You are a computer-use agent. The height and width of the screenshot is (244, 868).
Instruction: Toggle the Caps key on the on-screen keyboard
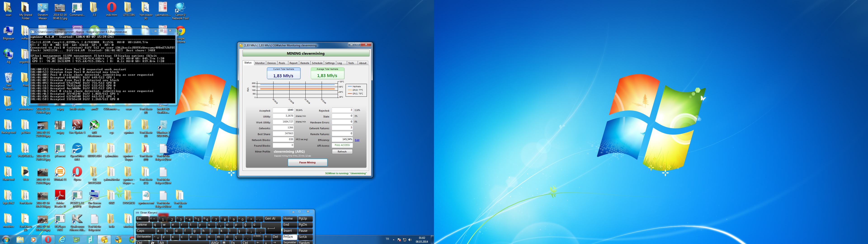click(x=146, y=231)
